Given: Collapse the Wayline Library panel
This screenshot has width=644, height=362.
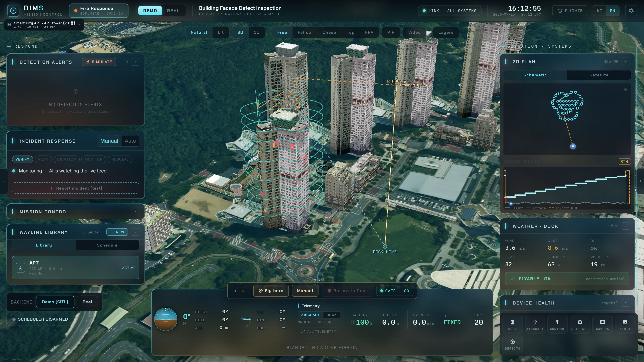Looking at the screenshot, I should 136,232.
